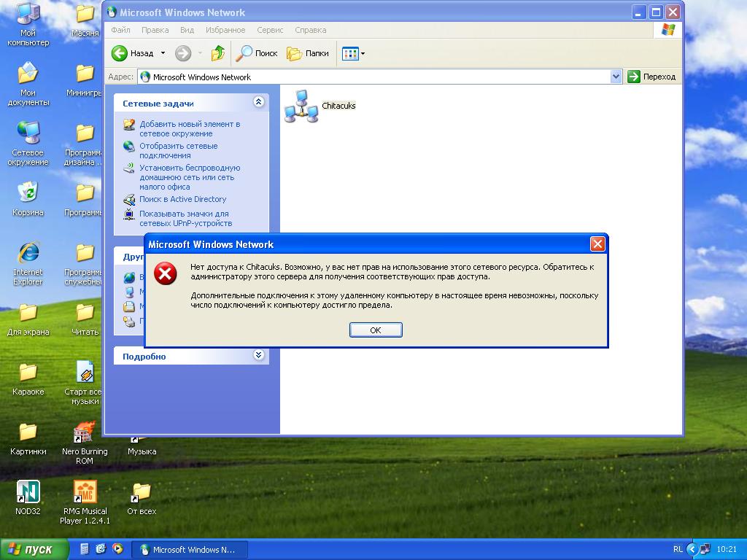Click Установить беспроводную домашнюю сеть link
This screenshot has height=560, width=747.
pyautogui.click(x=190, y=177)
